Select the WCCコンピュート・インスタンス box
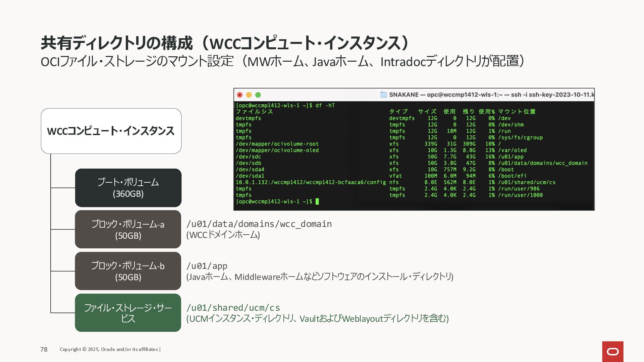This screenshot has width=644, height=362. (111, 131)
